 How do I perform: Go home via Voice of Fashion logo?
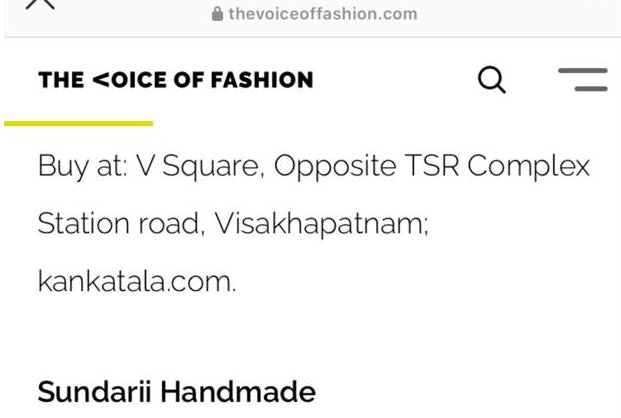tap(175, 80)
